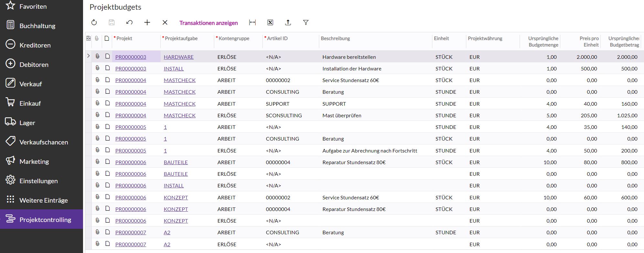Screen dimensions: 644x253
Task: Delete row with the X icon
Action: [165, 23]
